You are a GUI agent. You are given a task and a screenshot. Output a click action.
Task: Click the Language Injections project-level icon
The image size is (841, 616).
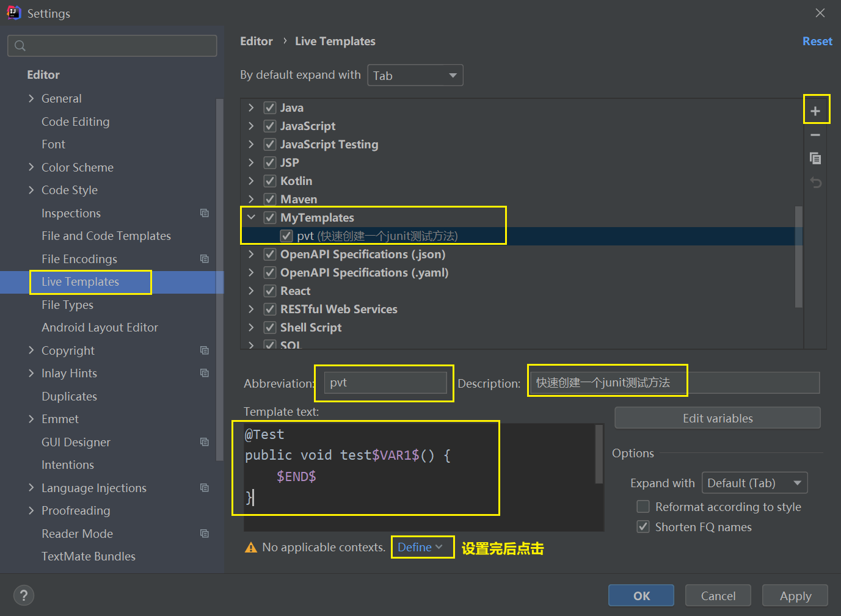205,488
